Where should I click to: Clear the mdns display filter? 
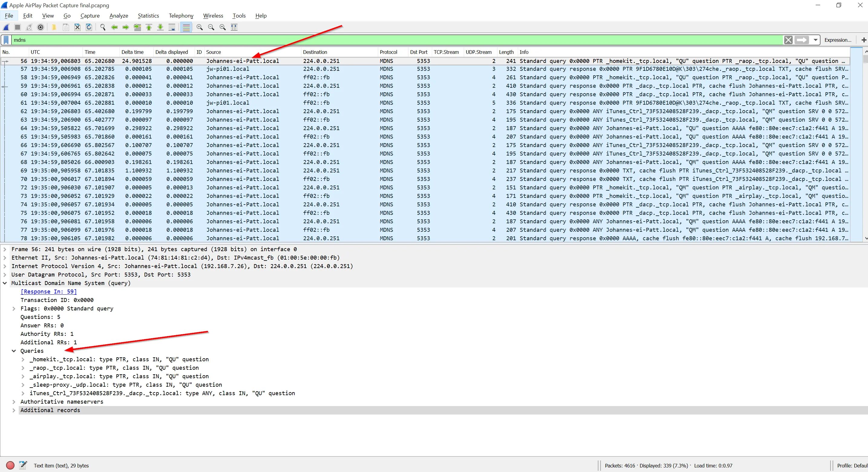(x=788, y=40)
